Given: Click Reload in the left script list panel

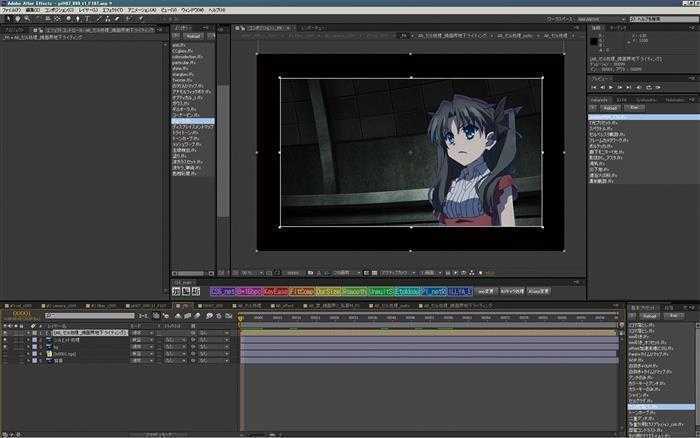Looking at the screenshot, I should (193, 36).
